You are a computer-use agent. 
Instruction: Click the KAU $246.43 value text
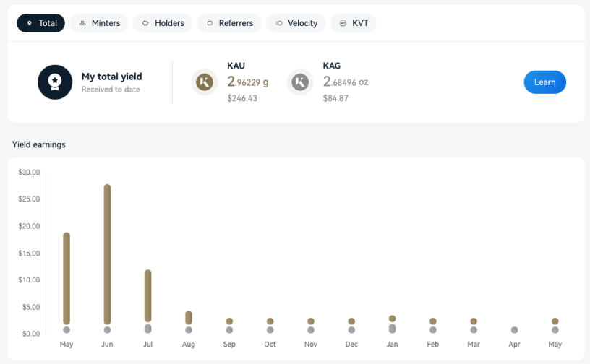point(242,98)
